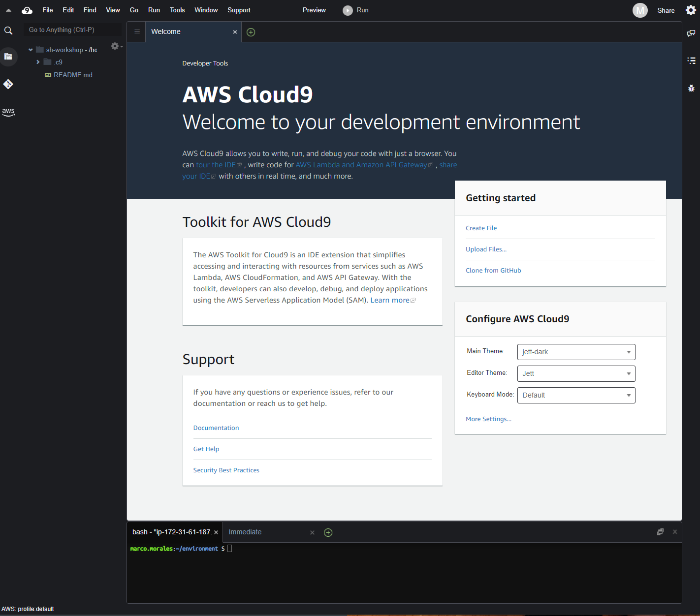Click the Preview button

[314, 10]
